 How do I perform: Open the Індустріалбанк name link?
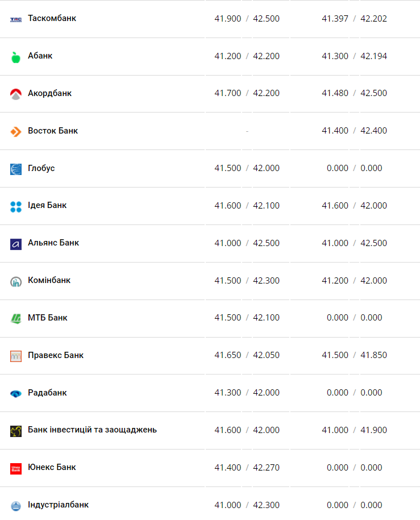58,505
